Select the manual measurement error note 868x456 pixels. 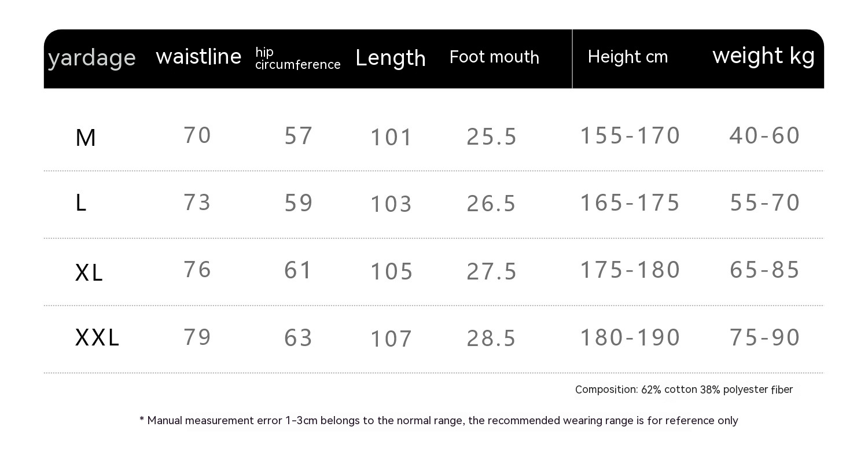[439, 421]
